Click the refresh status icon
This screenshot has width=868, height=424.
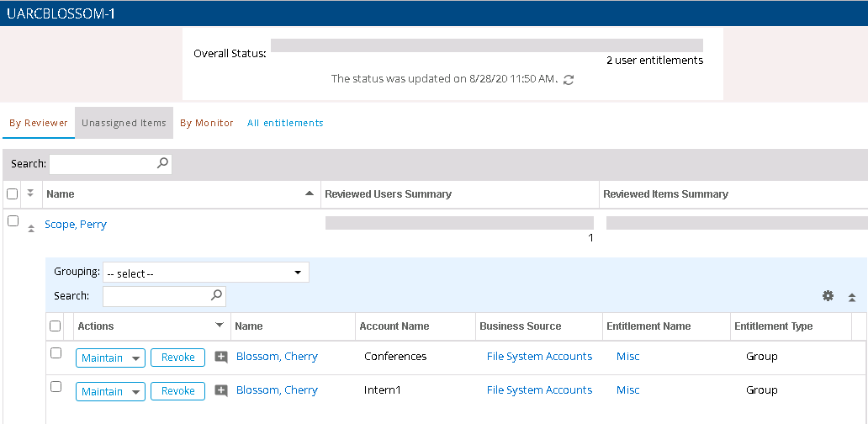pyautogui.click(x=569, y=80)
